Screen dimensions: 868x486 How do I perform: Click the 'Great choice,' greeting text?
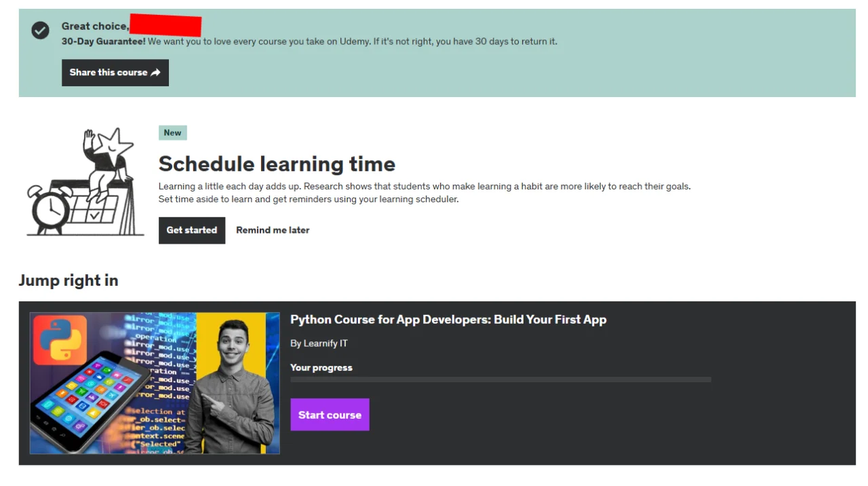point(95,26)
